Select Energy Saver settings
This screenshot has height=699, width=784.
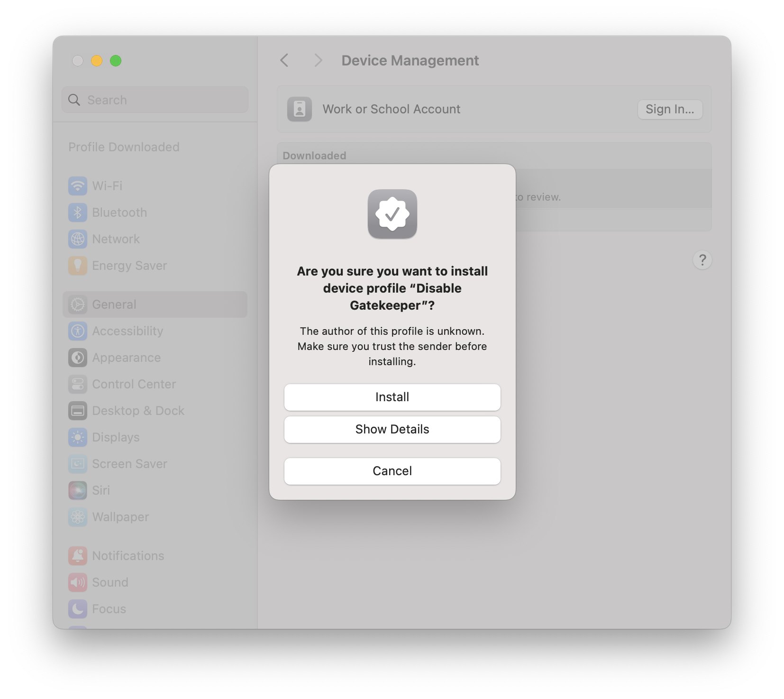(x=129, y=266)
